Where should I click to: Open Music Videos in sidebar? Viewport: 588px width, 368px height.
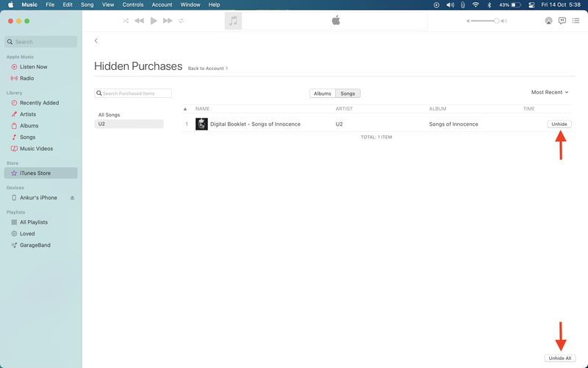click(x=36, y=149)
